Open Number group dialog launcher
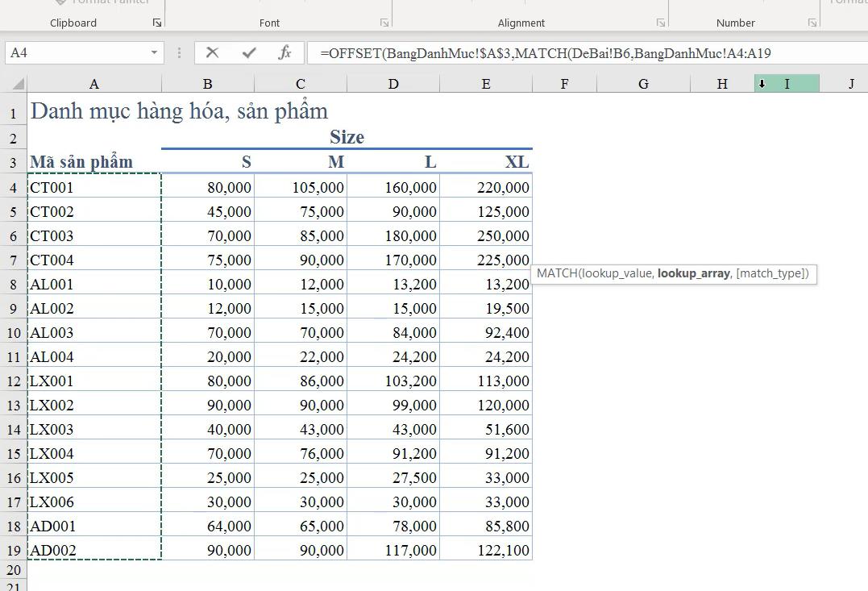The image size is (868, 591). click(x=812, y=23)
